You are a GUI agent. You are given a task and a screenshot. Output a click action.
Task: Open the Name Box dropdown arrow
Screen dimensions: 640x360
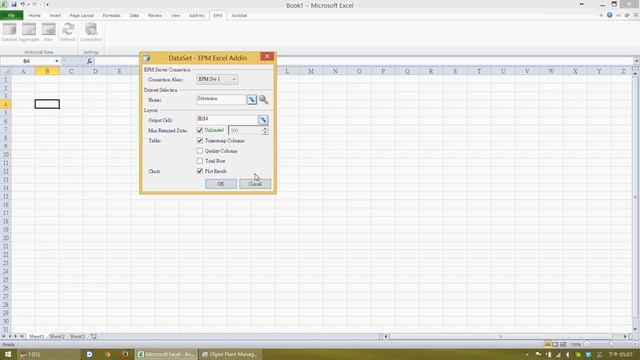tap(57, 61)
